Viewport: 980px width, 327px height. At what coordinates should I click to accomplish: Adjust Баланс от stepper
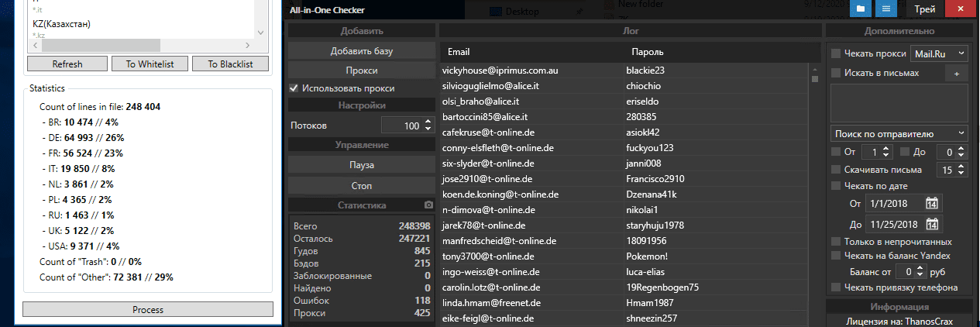[920, 271]
